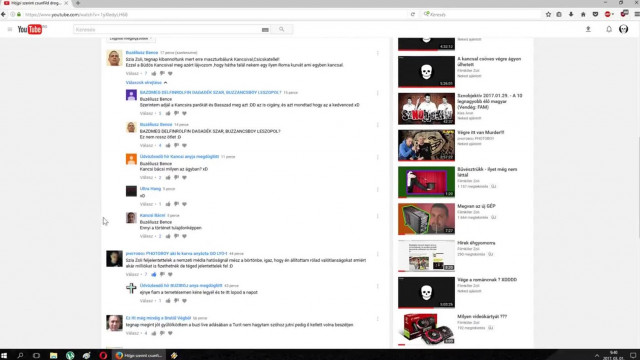Go to the browser home page
Viewport: 640px width, 360px height.
coord(583,14)
